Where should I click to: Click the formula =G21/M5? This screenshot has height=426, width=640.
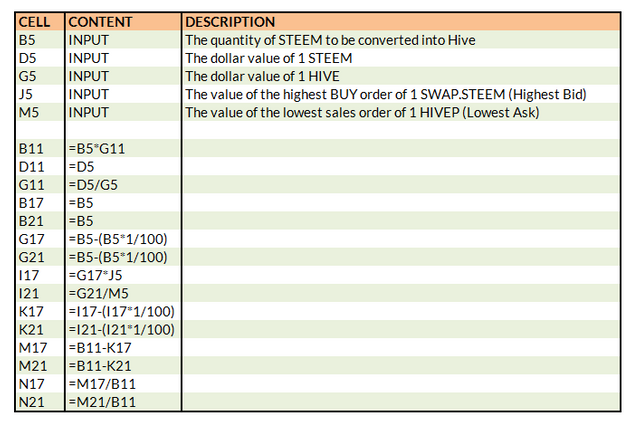[x=98, y=293]
